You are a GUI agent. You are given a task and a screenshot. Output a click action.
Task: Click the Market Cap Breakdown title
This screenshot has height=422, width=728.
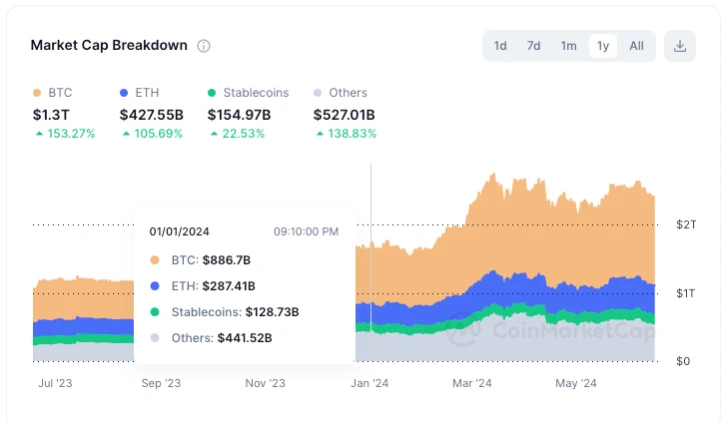coord(107,46)
